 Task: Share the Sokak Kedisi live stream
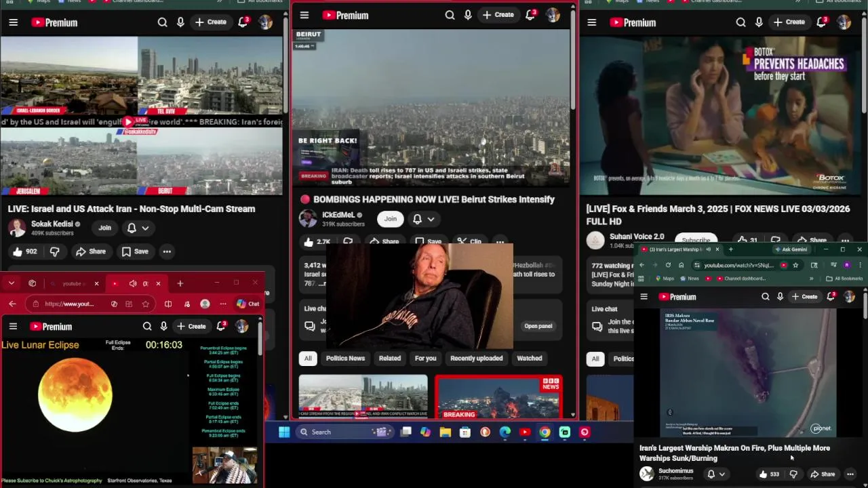tap(91, 251)
